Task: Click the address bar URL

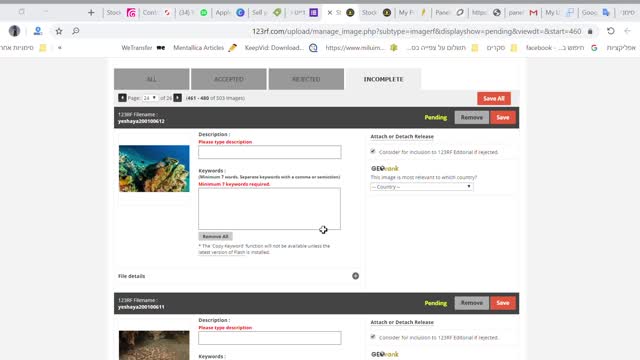Action: click(416, 31)
